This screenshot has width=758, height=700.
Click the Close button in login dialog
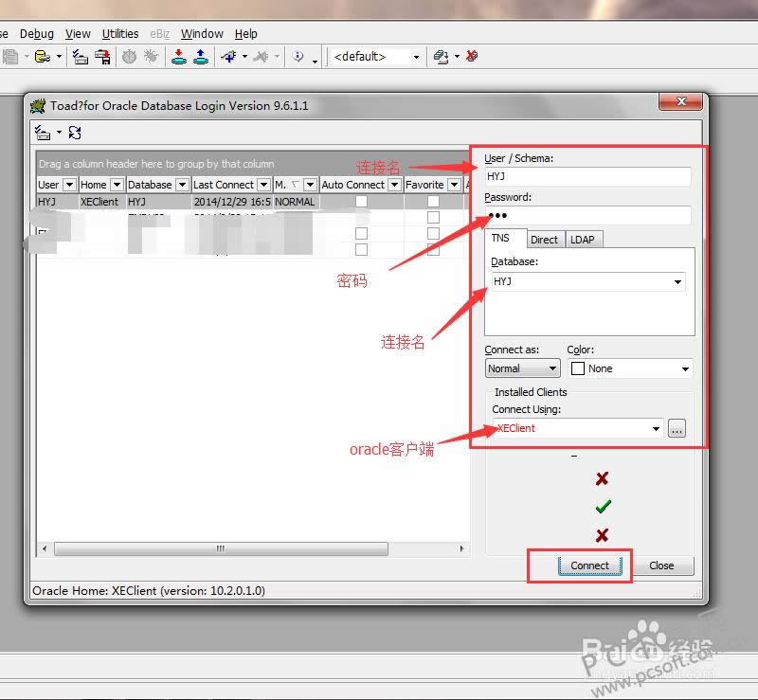pyautogui.click(x=661, y=565)
